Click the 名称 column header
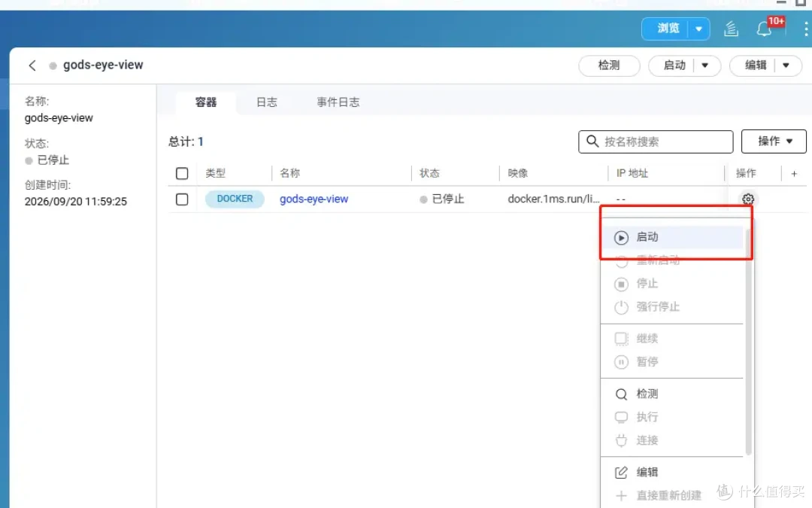Viewport: 812px width, 508px height. pos(290,174)
